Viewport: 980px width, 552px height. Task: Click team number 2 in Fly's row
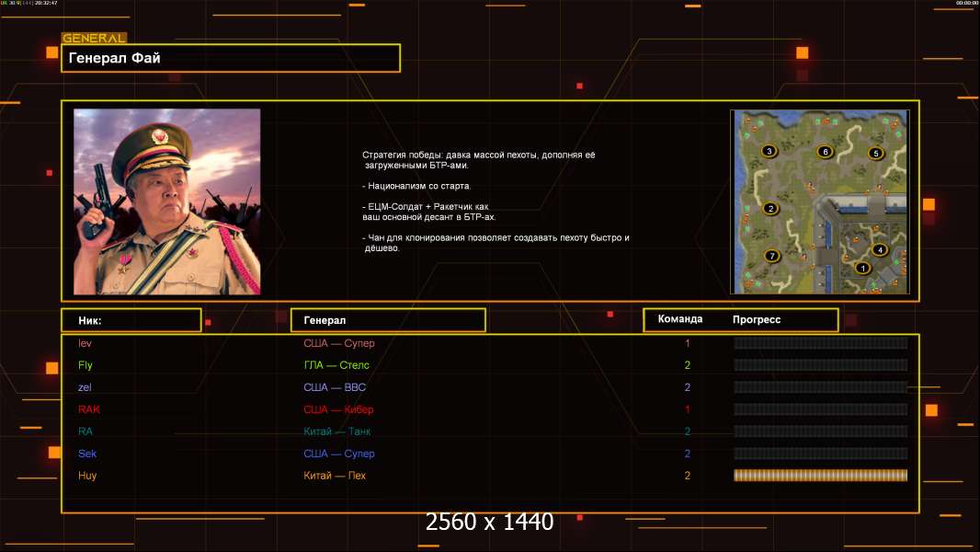coord(688,365)
